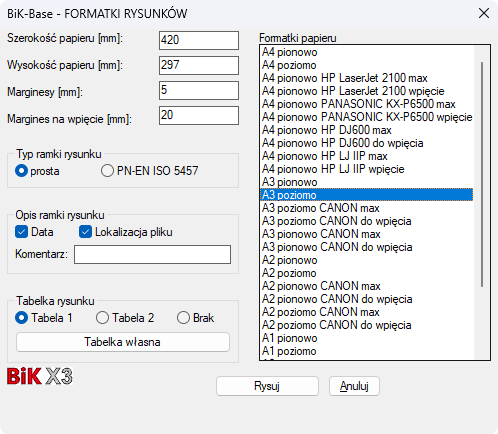Select A2 poziomo in paper formats list
Viewport: 498px width, 434px height.
tap(366, 273)
